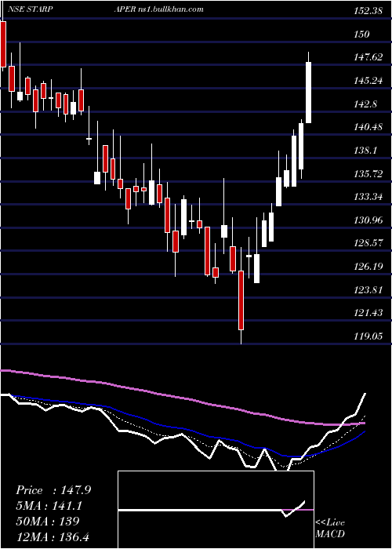
Task: Click the MACD inset panel
Action: pyautogui.click(x=216, y=510)
